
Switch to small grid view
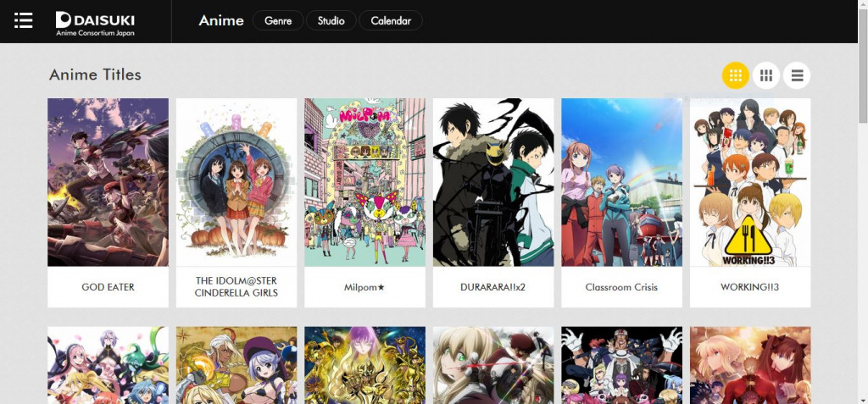(735, 75)
